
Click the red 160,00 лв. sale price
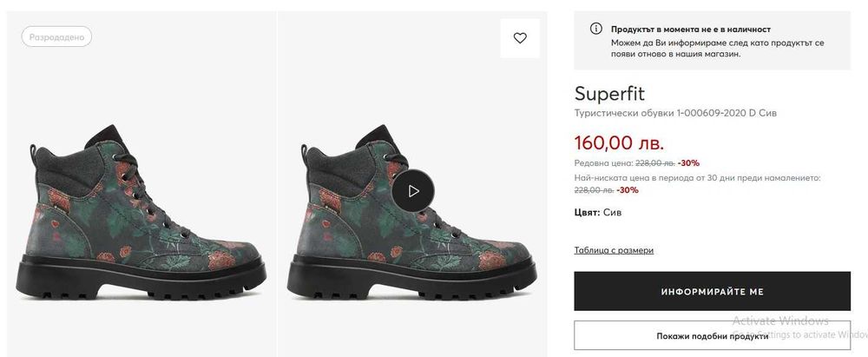619,142
